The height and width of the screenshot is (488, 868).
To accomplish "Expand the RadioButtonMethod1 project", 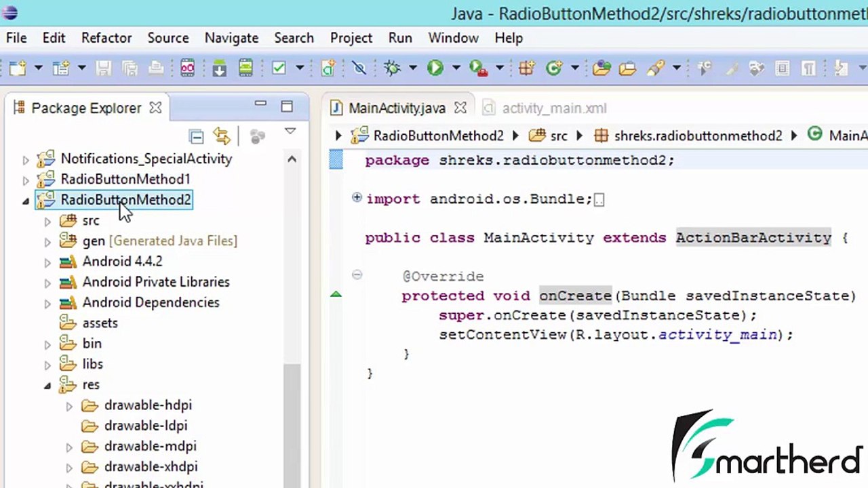I will (26, 180).
